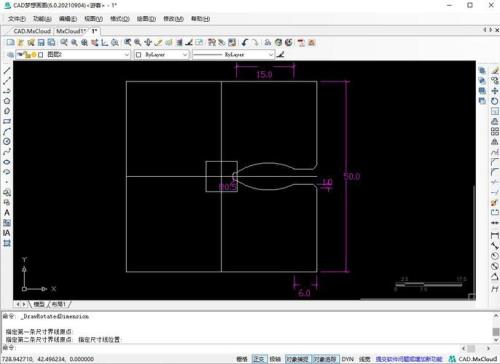
Task: Toggle the 正交 ortho mode button
Action: pos(259,359)
